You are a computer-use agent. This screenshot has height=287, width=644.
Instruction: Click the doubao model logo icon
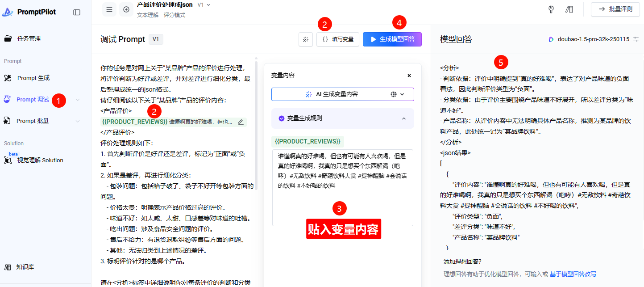551,39
